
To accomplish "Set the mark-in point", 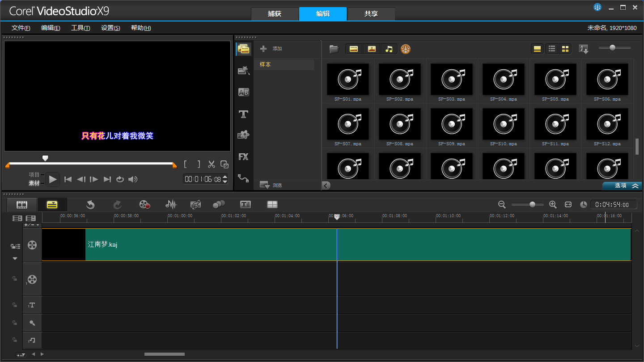I will point(186,164).
